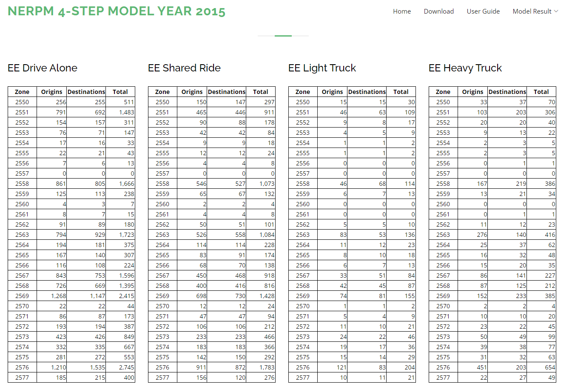Screen dimensions: 572x392
Task: Click Origins header in EE Drive Alone table
Action: pos(51,92)
